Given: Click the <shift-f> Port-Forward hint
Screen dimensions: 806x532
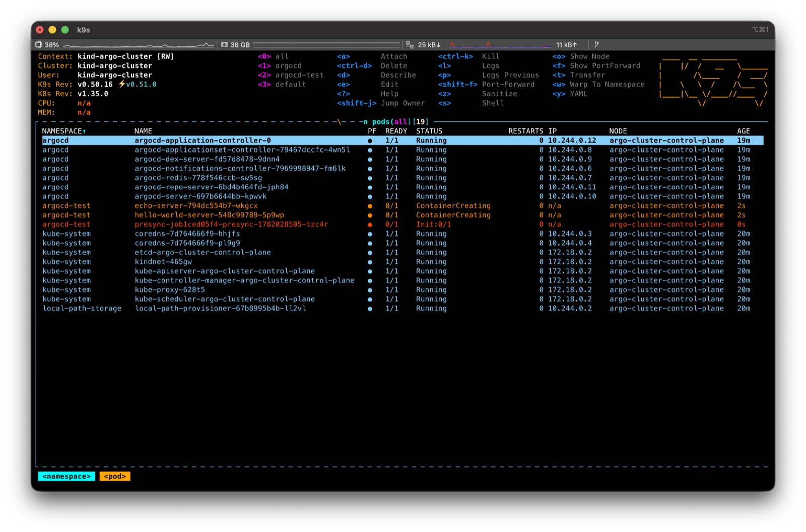Looking at the screenshot, I should 486,85.
